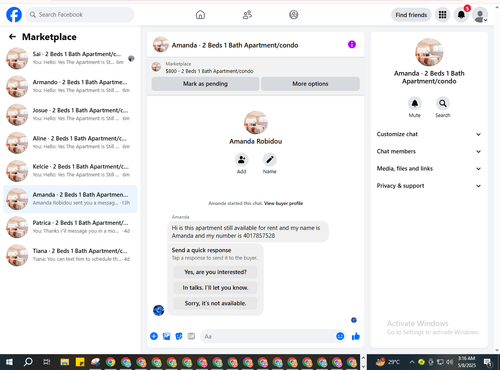500x370 pixels.
Task: Send a thumbs up like
Action: tap(356, 336)
